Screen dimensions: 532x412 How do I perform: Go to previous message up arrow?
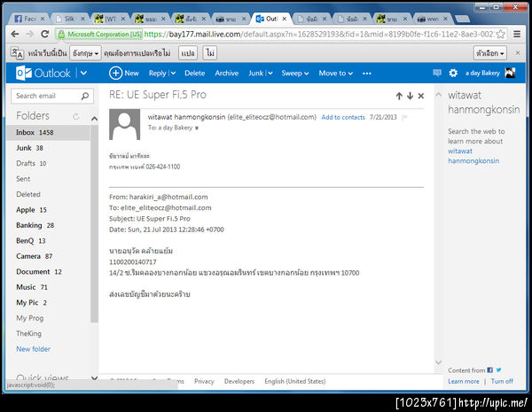pyautogui.click(x=399, y=96)
